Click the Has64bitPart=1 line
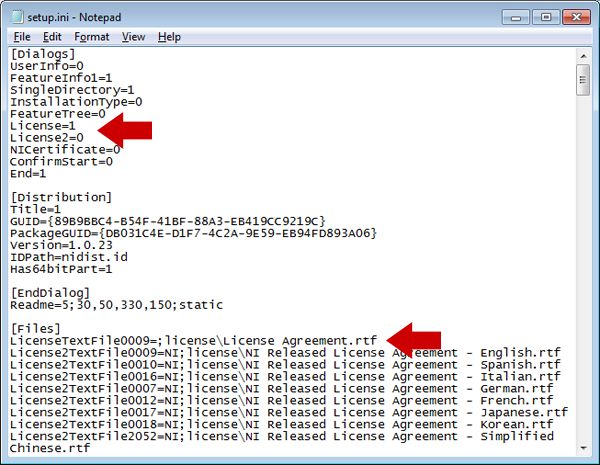600x465 pixels. [61, 269]
